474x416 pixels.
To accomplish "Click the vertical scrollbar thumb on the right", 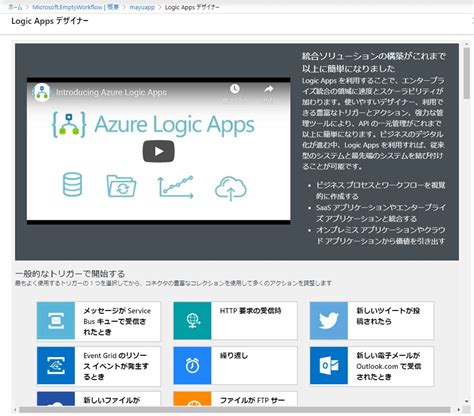I will 466,73.
